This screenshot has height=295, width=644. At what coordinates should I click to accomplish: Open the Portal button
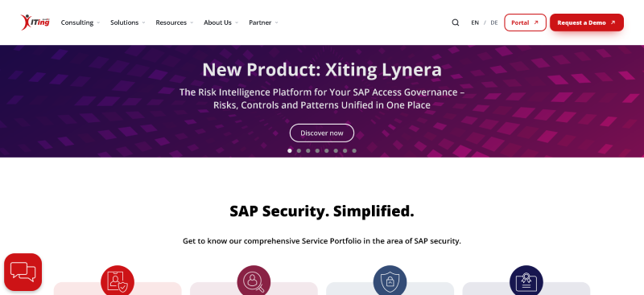(x=526, y=23)
